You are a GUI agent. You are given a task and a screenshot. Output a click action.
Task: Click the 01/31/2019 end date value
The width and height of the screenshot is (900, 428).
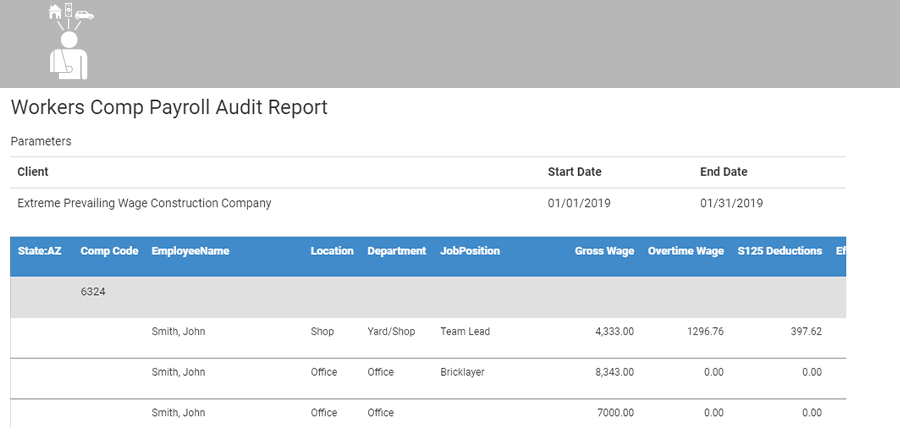point(731,203)
